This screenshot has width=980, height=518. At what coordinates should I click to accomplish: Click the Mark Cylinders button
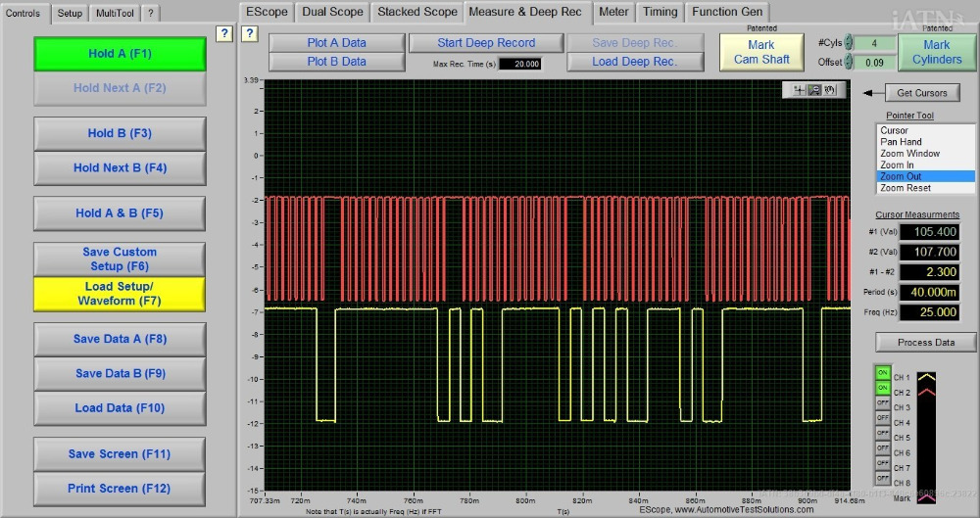[936, 52]
